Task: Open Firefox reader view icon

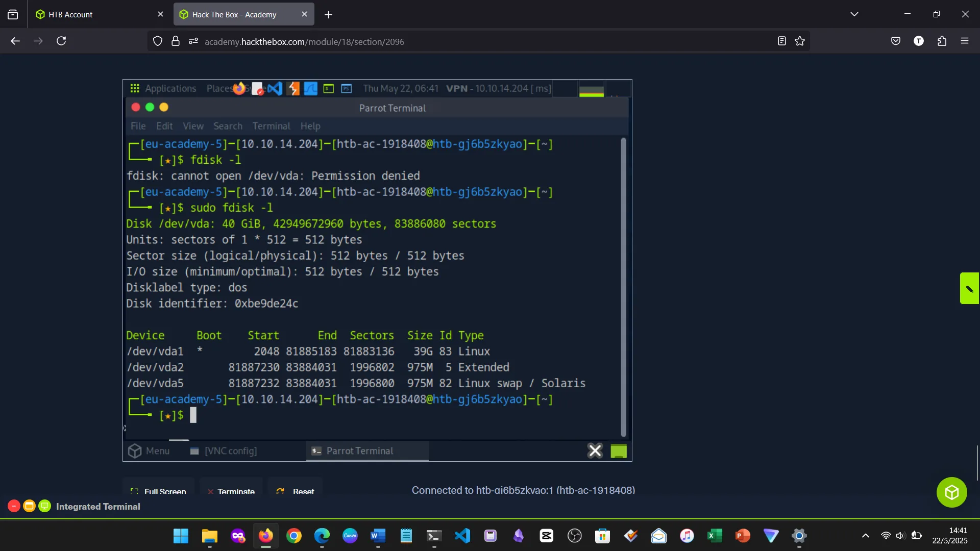Action: point(781,41)
